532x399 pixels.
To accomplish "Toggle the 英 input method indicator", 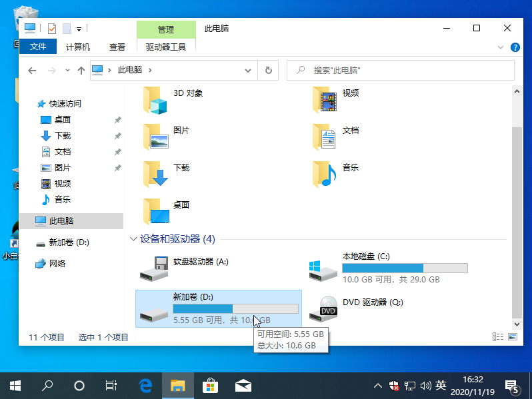I will (441, 385).
